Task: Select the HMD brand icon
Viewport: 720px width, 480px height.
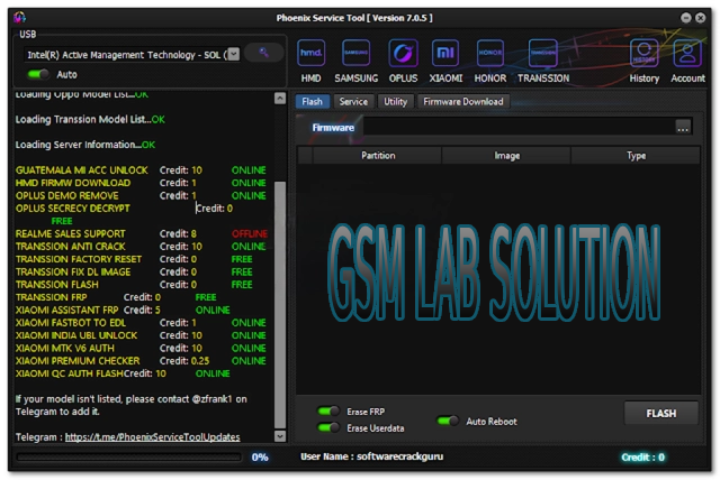Action: coord(311,54)
